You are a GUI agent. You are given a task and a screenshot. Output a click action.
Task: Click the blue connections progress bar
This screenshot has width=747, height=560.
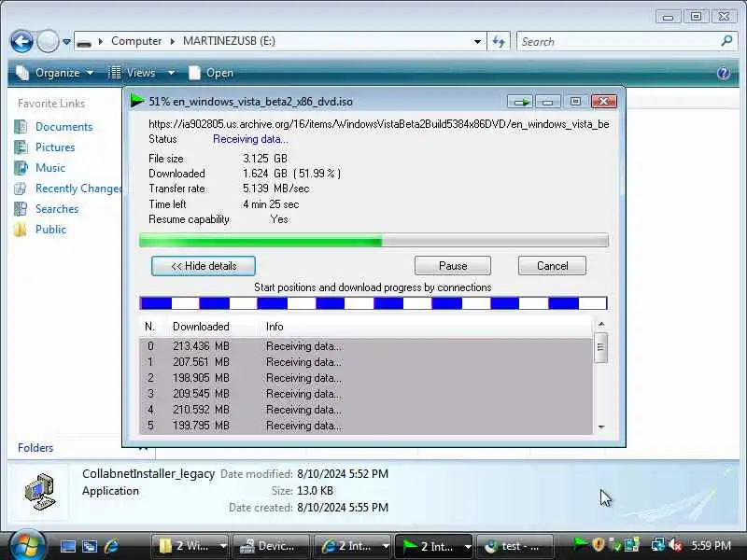coord(373,303)
